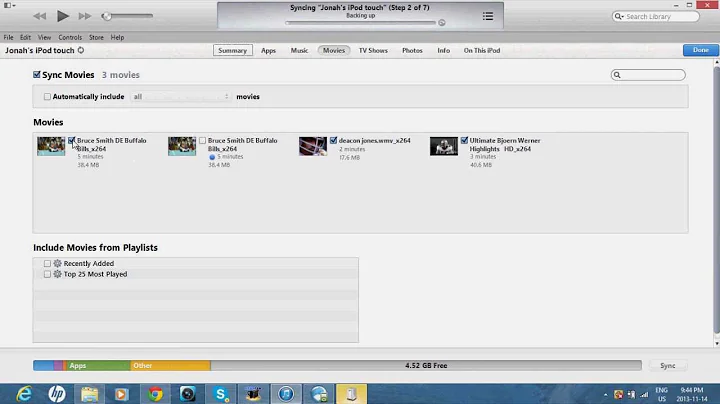Enable the Automatically include checkbox
Image resolution: width=720 pixels, height=404 pixels.
click(47, 96)
